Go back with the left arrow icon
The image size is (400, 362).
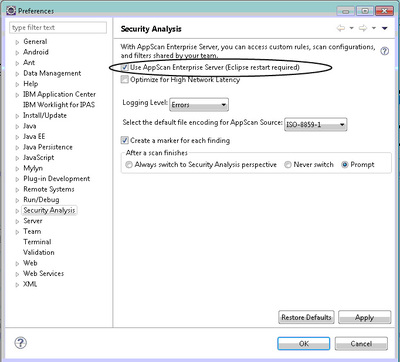341,28
